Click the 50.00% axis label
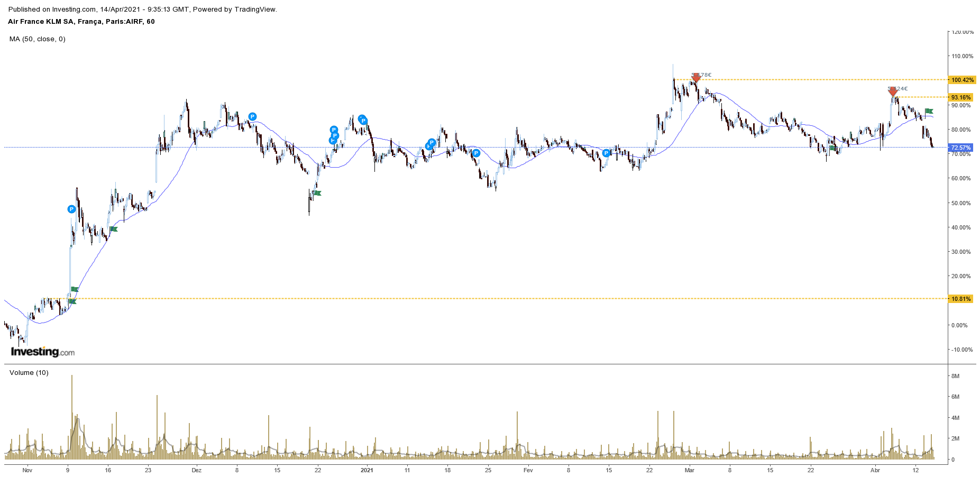The width and height of the screenshot is (980, 477). 961,203
